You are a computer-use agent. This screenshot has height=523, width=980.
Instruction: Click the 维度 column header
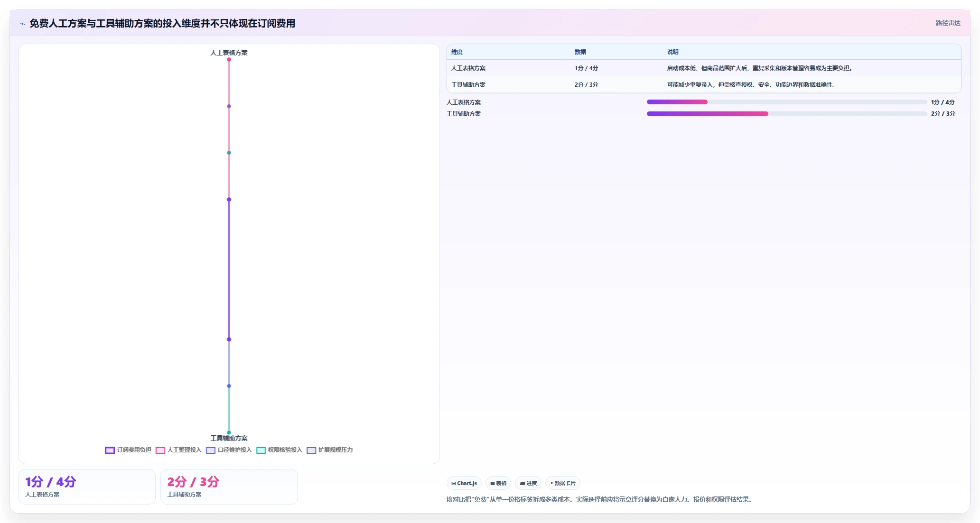point(457,52)
